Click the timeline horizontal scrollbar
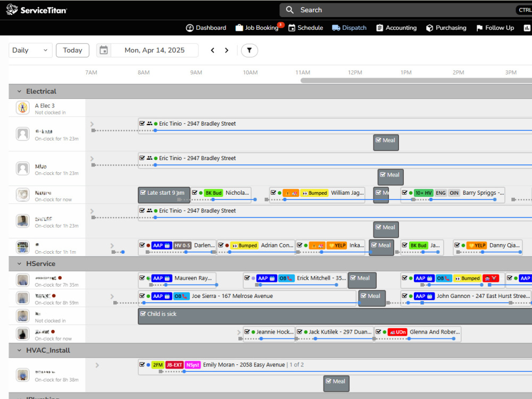Screen dimensions: 532x399 (416, 80)
